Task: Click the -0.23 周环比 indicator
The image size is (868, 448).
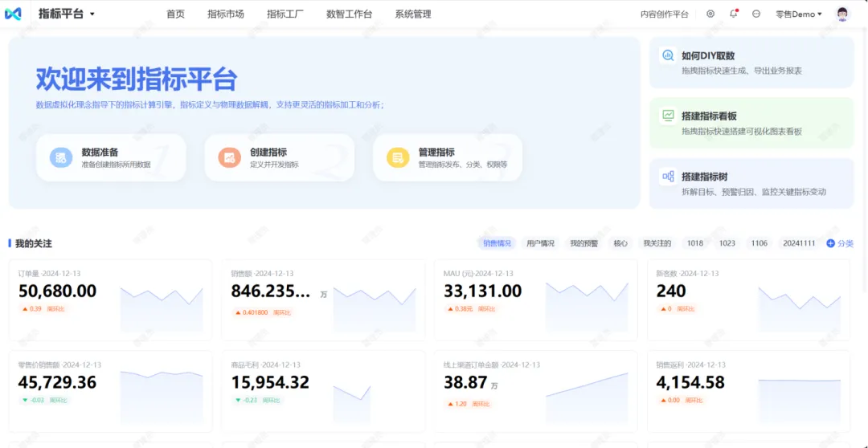Action: click(x=257, y=400)
